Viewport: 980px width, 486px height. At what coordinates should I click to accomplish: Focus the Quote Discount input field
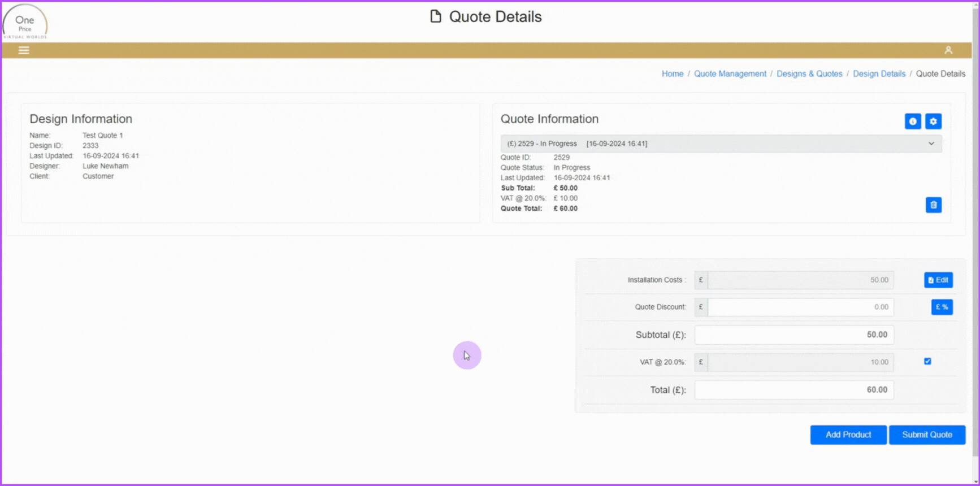coord(800,307)
